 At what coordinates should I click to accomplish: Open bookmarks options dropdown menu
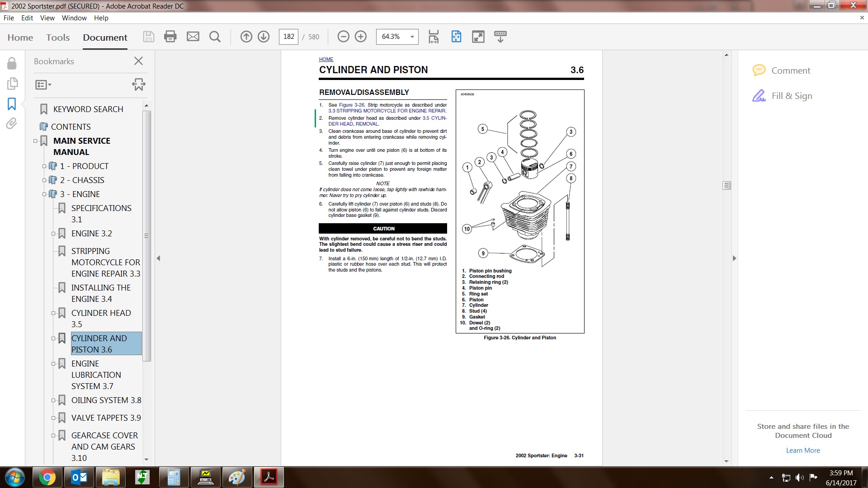pos(43,84)
